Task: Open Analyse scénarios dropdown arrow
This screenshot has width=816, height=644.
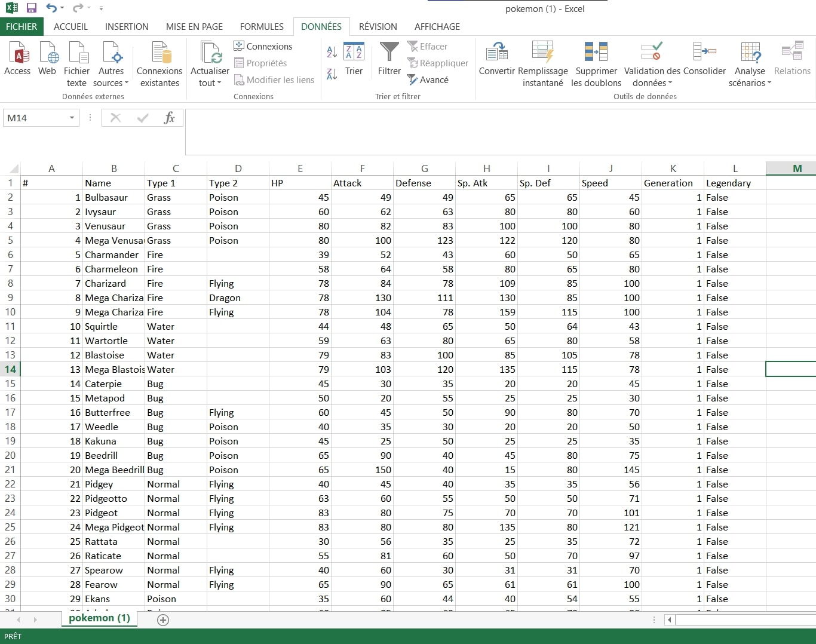Action: [x=769, y=83]
